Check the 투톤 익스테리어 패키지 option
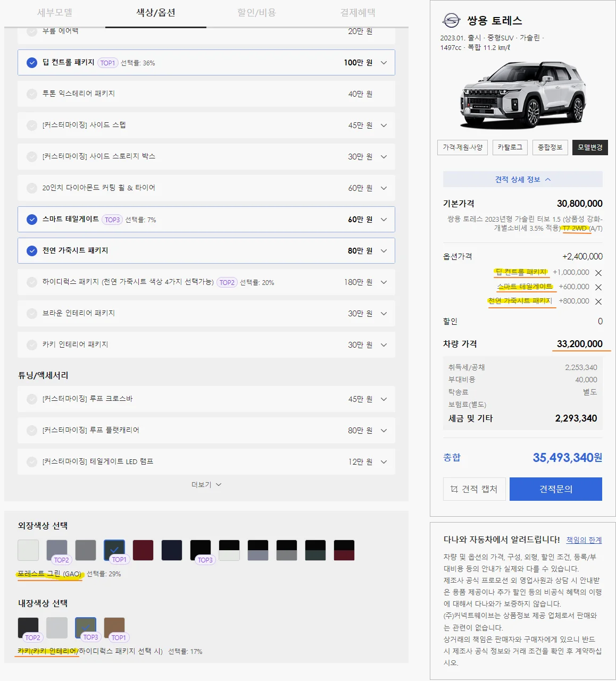 pyautogui.click(x=32, y=94)
